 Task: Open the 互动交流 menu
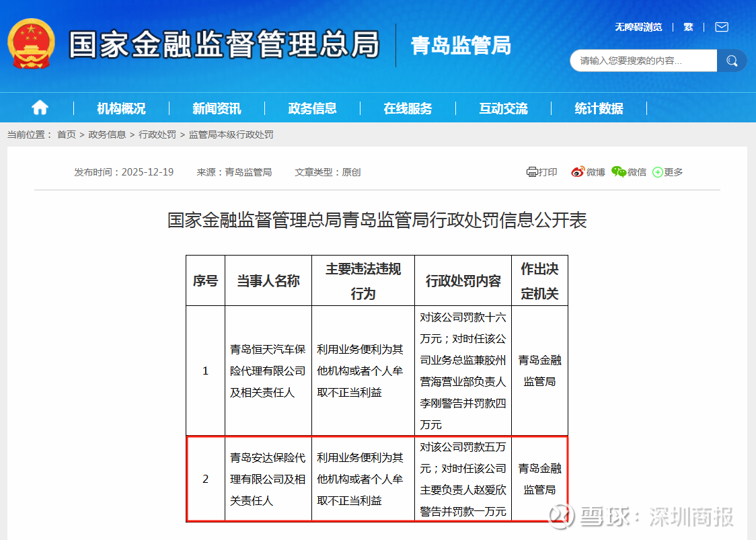[503, 108]
